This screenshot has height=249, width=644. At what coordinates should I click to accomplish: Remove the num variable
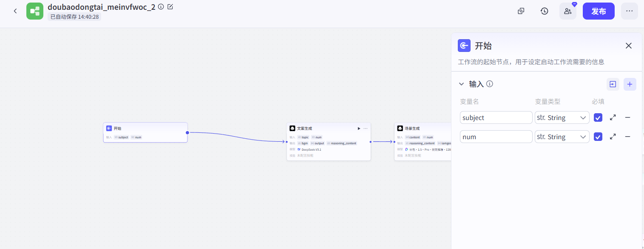(627, 137)
